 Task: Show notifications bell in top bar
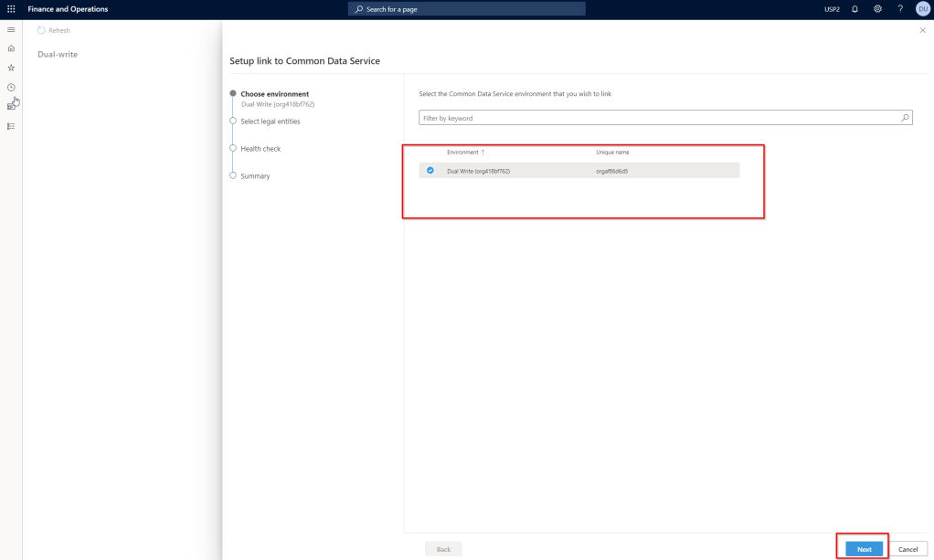(x=854, y=9)
